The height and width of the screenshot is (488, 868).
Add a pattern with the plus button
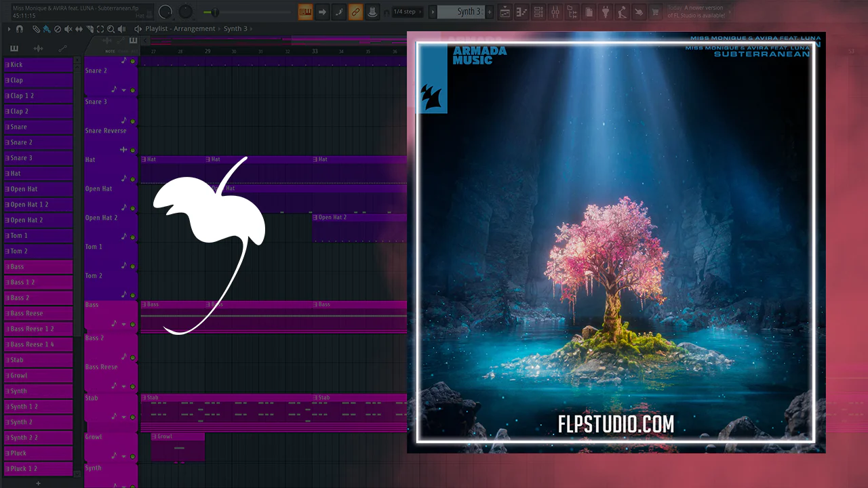(x=490, y=12)
